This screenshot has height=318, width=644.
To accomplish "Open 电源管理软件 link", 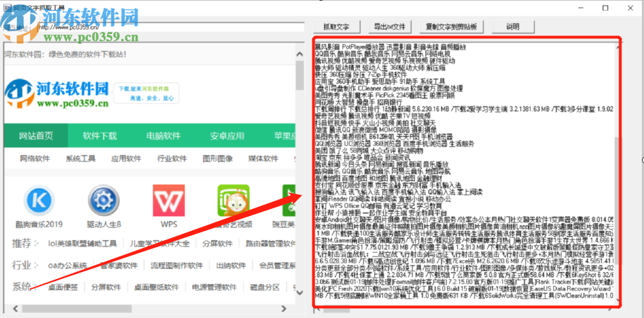I will click(x=215, y=288).
